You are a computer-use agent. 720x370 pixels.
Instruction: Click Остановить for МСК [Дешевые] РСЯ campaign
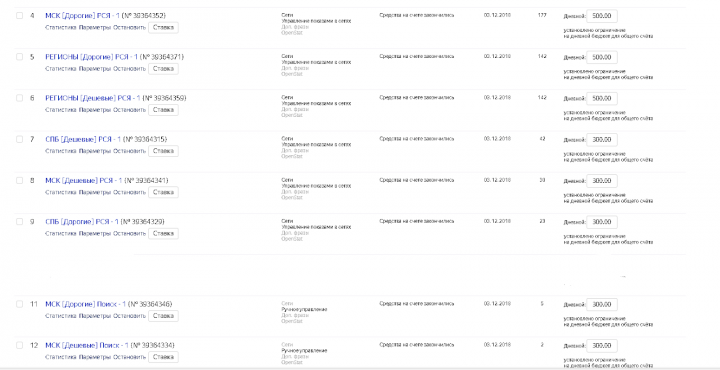pyautogui.click(x=129, y=192)
